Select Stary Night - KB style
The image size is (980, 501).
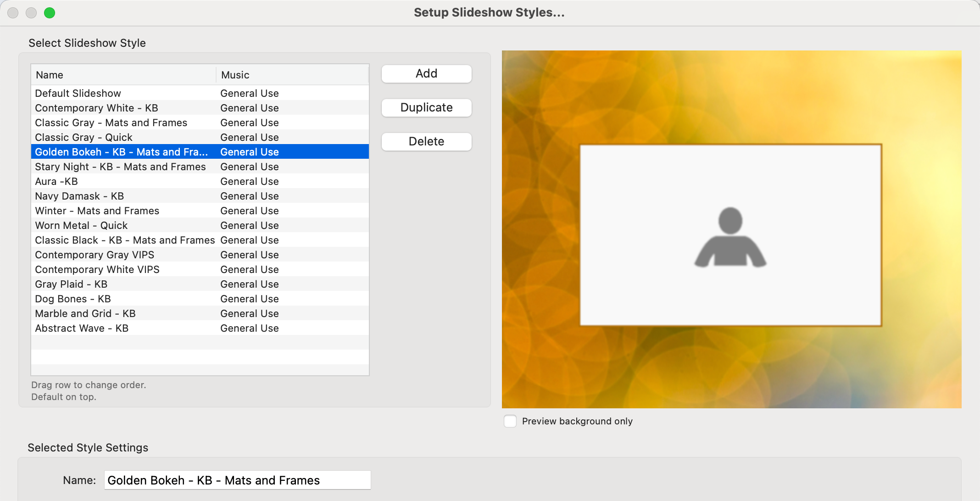120,167
